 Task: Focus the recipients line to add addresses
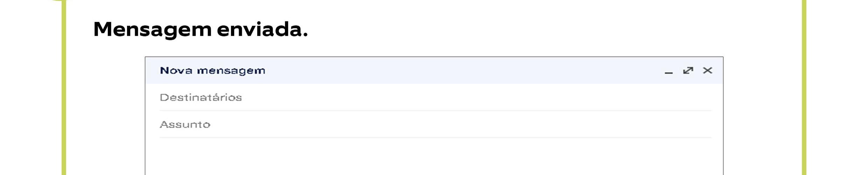(x=434, y=97)
